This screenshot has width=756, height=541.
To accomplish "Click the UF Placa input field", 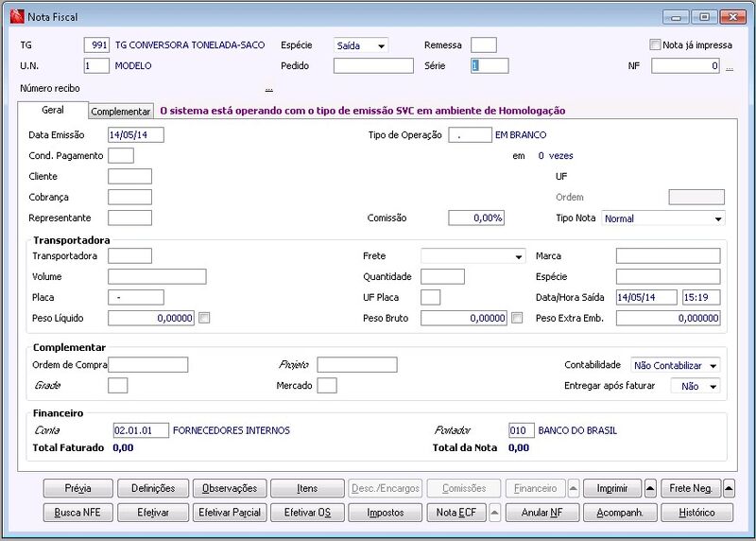I will coord(431,297).
